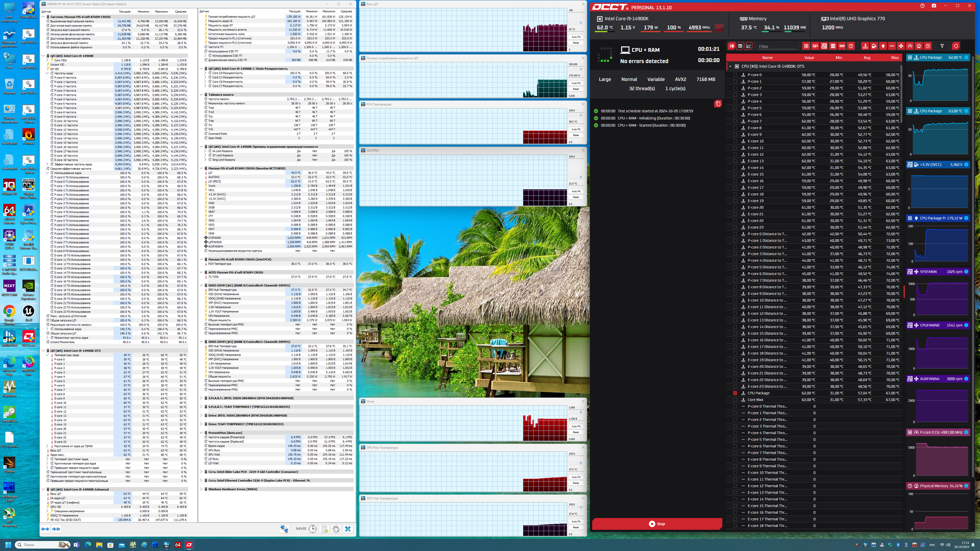Click the HWiNFO reset clock icon

[312, 529]
